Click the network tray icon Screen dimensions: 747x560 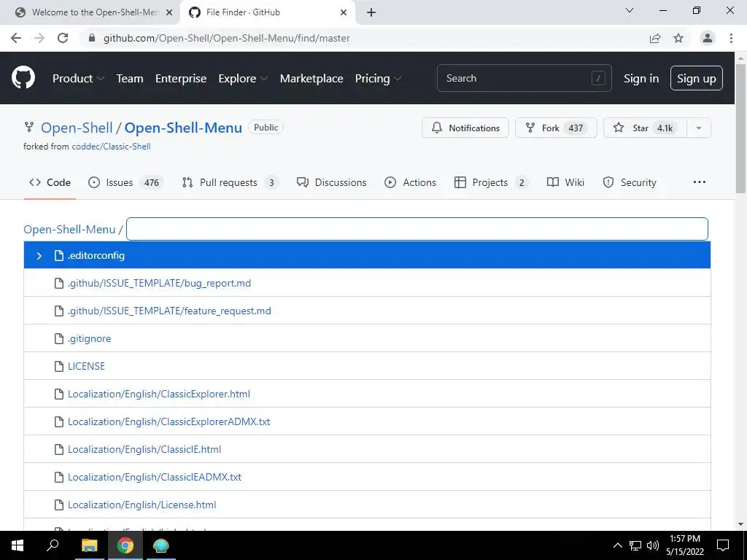click(635, 545)
